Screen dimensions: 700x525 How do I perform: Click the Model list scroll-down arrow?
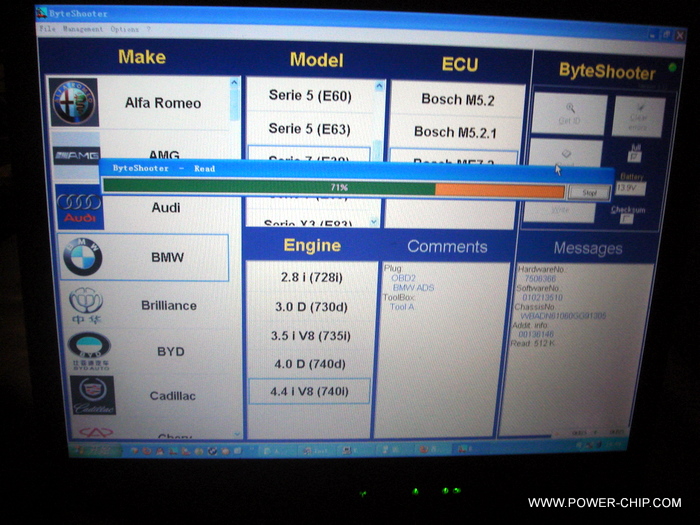tap(374, 221)
